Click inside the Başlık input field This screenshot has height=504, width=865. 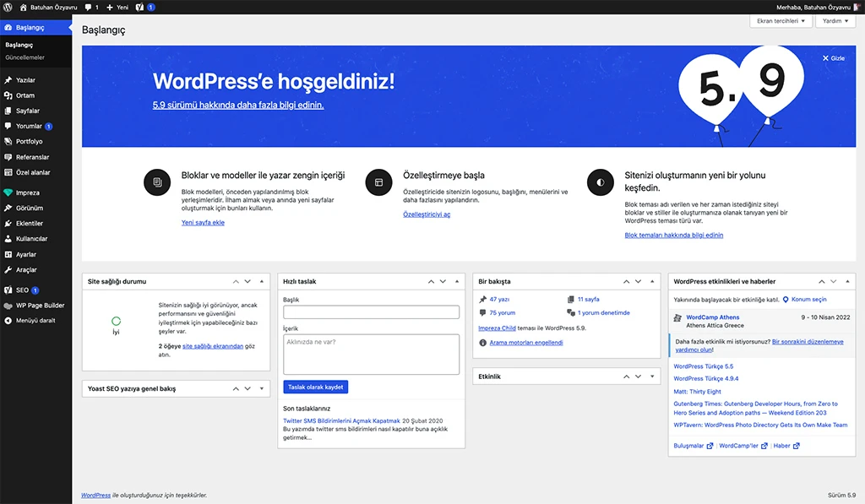370,310
